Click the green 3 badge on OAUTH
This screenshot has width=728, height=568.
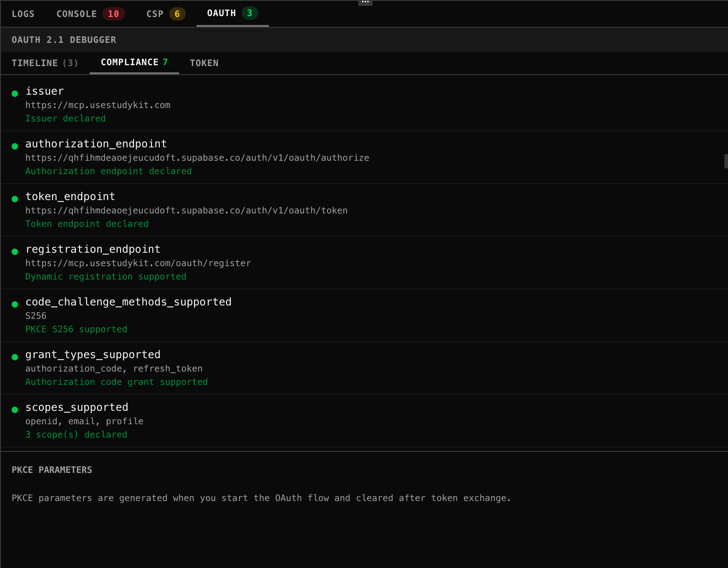(250, 13)
